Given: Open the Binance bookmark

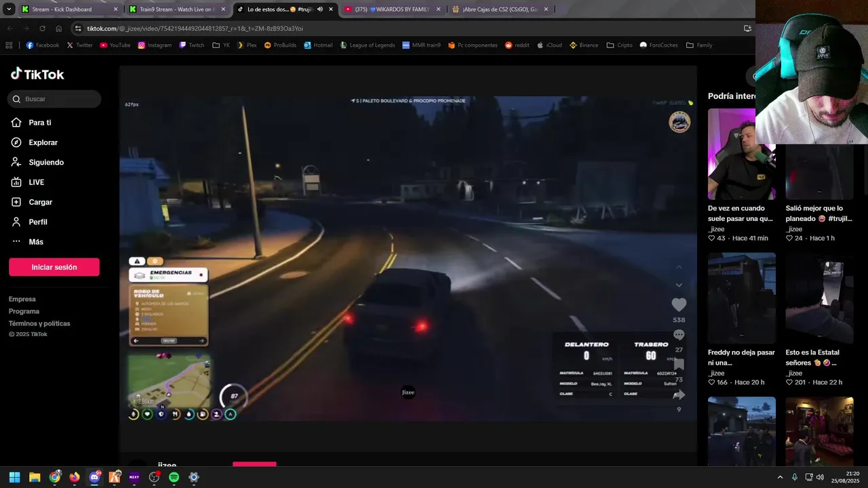Looking at the screenshot, I should pos(584,45).
